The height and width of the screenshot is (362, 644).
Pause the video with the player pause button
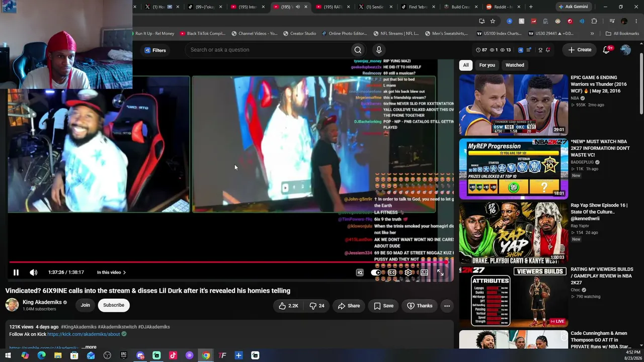(x=16, y=273)
